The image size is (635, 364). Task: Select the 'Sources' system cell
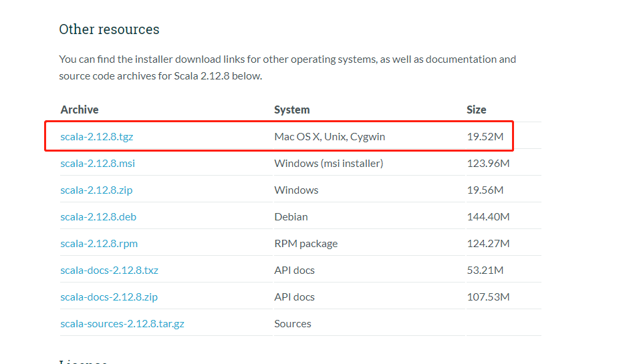pyautogui.click(x=293, y=323)
